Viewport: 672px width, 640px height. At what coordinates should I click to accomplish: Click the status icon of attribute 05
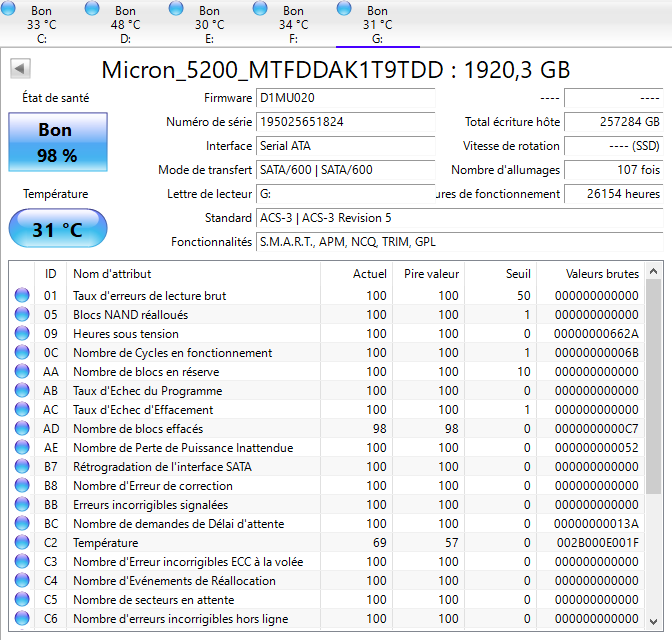(22, 314)
